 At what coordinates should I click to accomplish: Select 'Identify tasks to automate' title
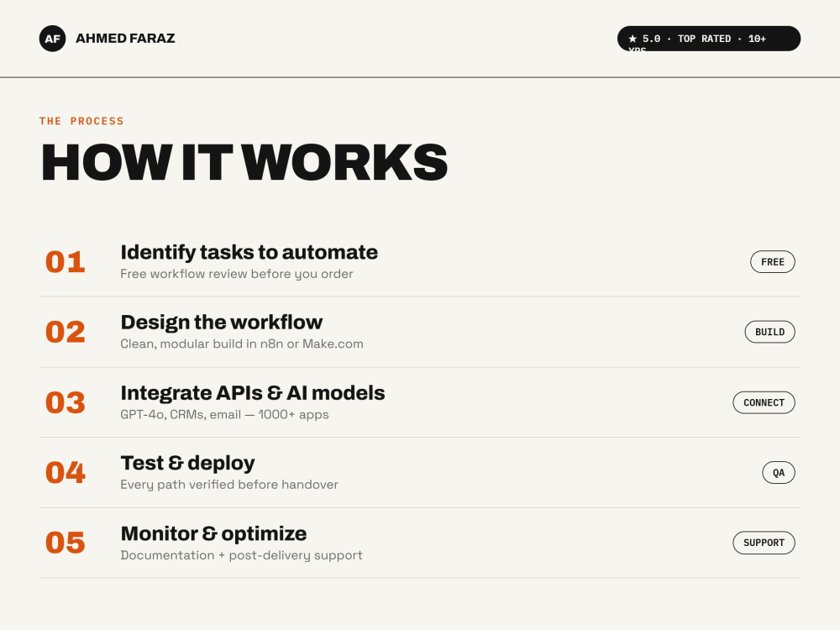249,252
